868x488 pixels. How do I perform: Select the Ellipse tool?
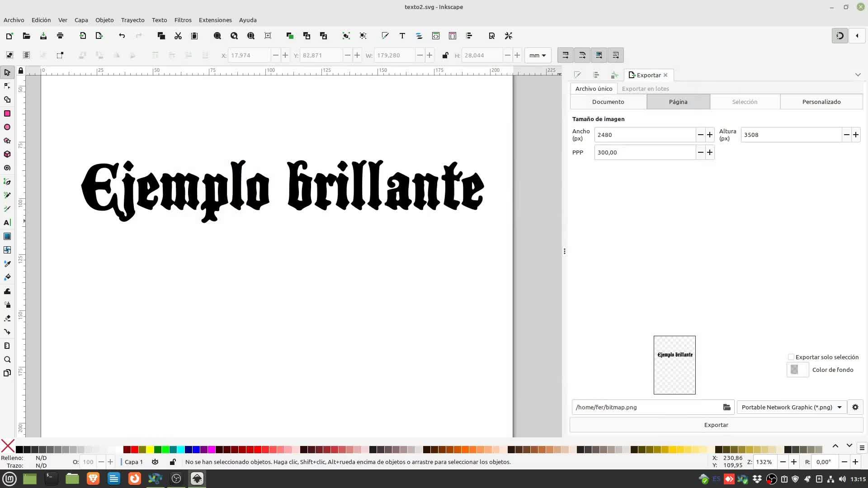tap(7, 127)
